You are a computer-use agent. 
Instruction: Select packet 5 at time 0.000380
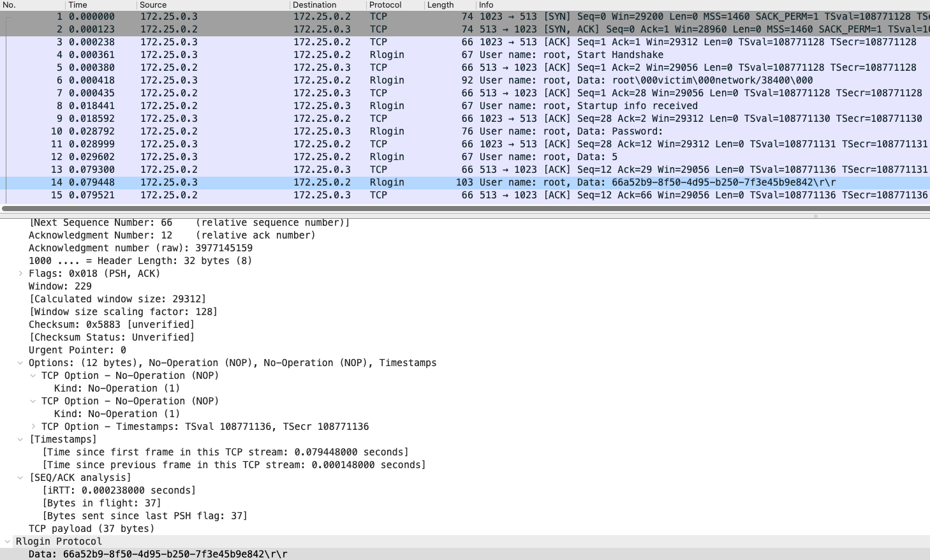click(x=465, y=68)
